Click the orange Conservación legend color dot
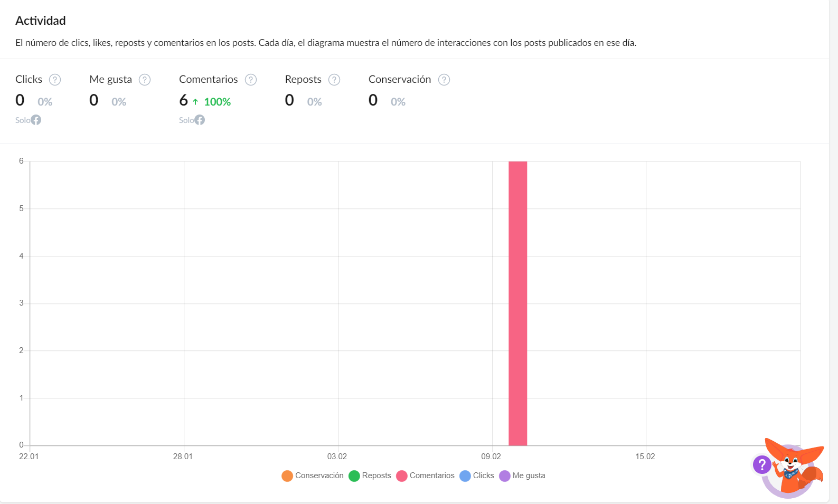Image resolution: width=838 pixels, height=504 pixels. click(x=287, y=476)
